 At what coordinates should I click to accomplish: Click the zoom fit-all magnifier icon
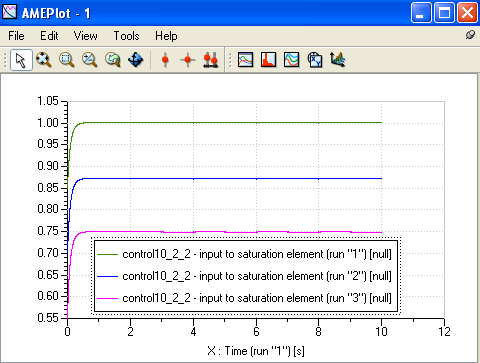click(44, 60)
